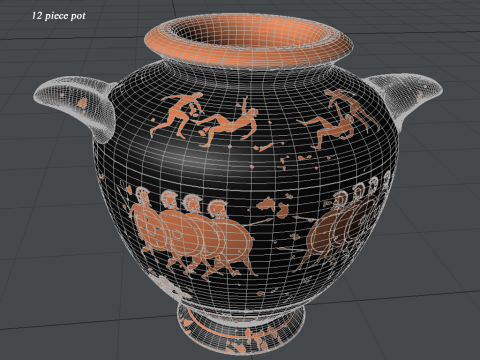
Task: Click the "12 piece pot" caption text
Action: click(59, 16)
